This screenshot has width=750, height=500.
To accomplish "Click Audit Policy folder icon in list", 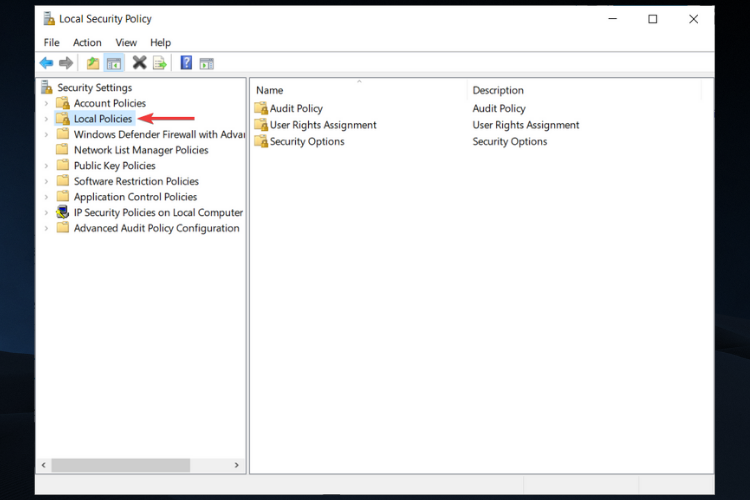I will click(261, 108).
